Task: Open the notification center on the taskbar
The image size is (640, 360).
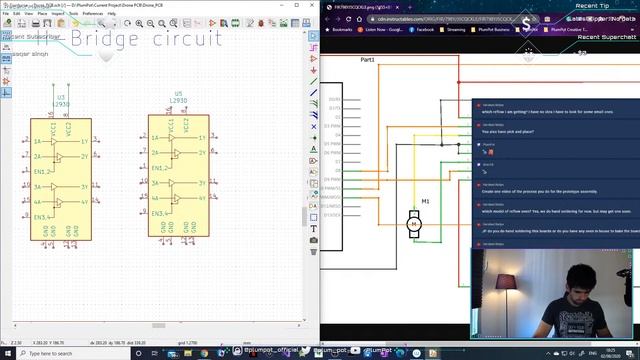Action: [x=630, y=353]
